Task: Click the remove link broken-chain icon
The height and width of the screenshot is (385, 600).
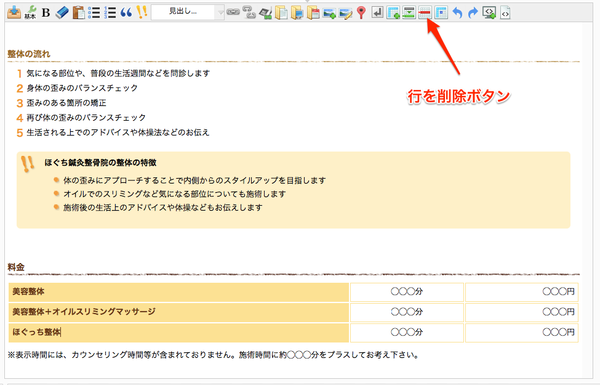Action: tap(249, 12)
